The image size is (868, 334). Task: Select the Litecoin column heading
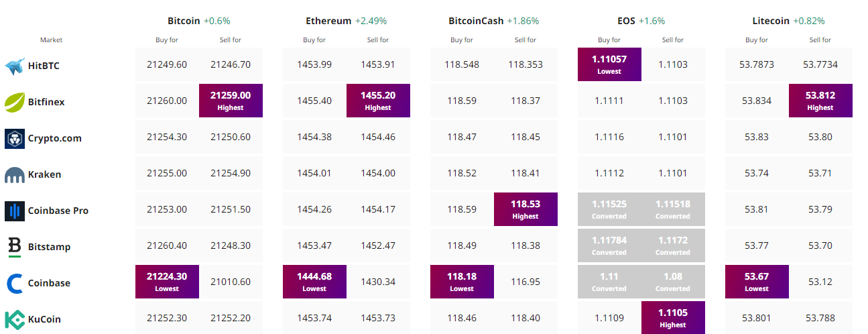coord(771,21)
